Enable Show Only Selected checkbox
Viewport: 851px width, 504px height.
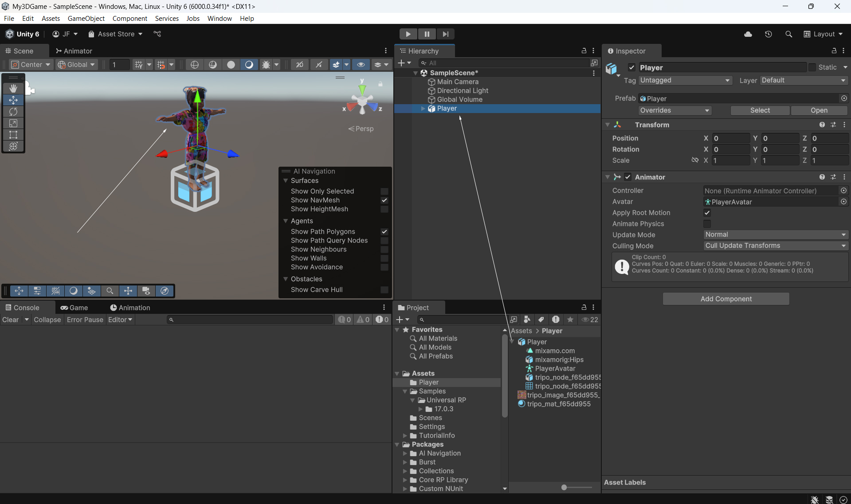[384, 191]
